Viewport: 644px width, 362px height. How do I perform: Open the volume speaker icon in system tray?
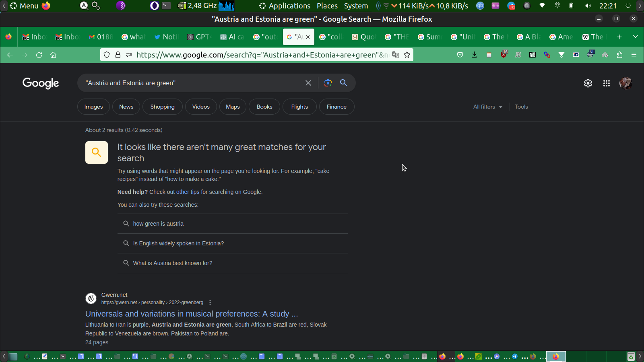point(588,6)
